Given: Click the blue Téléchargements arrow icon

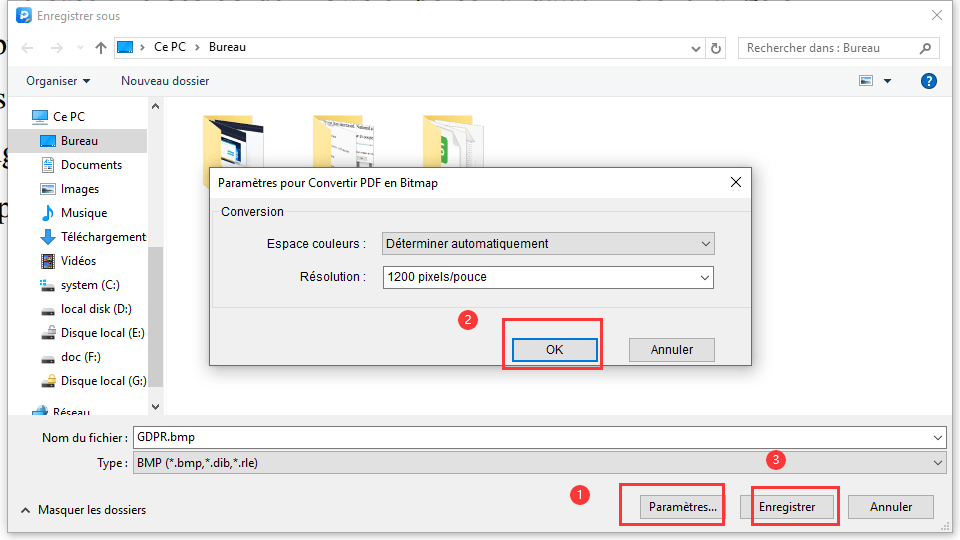Looking at the screenshot, I should point(48,236).
